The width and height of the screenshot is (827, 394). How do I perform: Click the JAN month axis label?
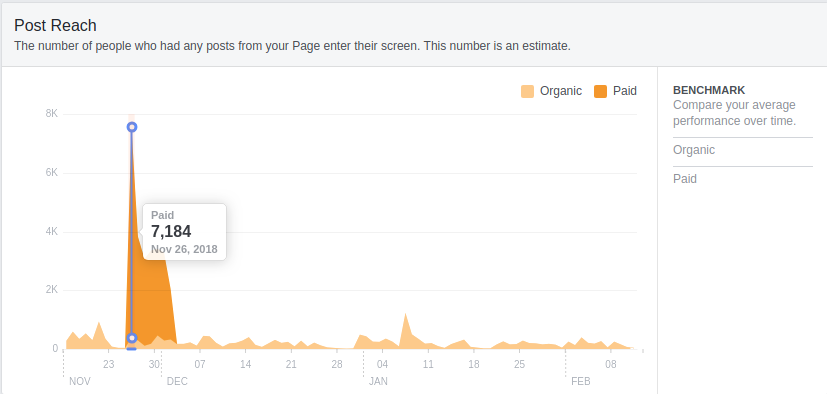(378, 381)
